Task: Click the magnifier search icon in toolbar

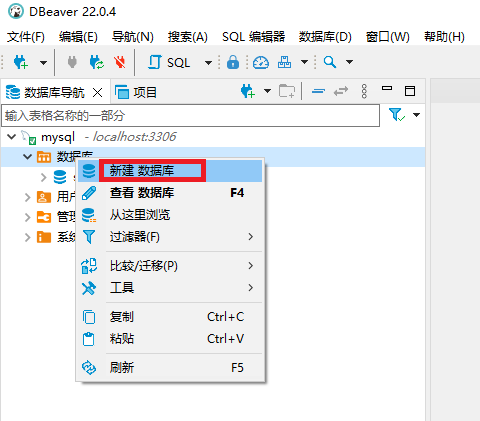Action: [x=330, y=62]
